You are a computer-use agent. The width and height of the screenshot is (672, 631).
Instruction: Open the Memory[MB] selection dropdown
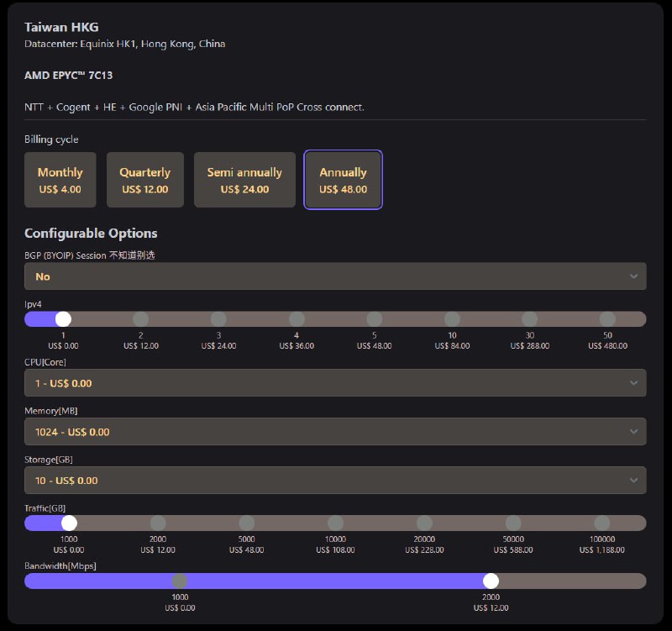pyautogui.click(x=334, y=432)
